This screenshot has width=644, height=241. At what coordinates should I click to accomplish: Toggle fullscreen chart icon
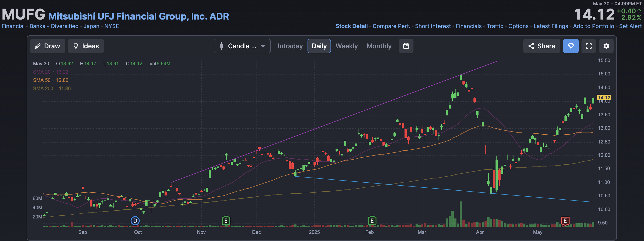(x=589, y=46)
